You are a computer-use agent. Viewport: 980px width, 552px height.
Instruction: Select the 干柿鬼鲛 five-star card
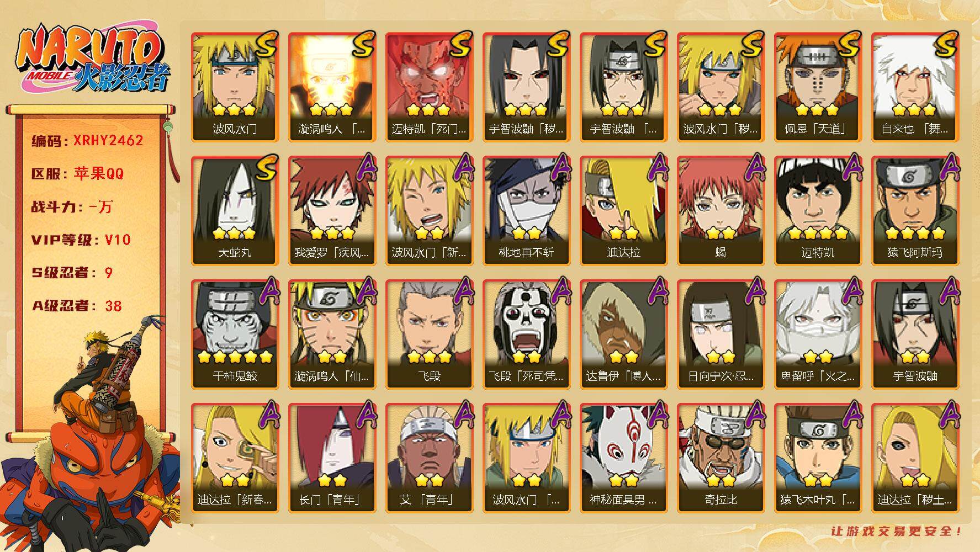pos(235,335)
